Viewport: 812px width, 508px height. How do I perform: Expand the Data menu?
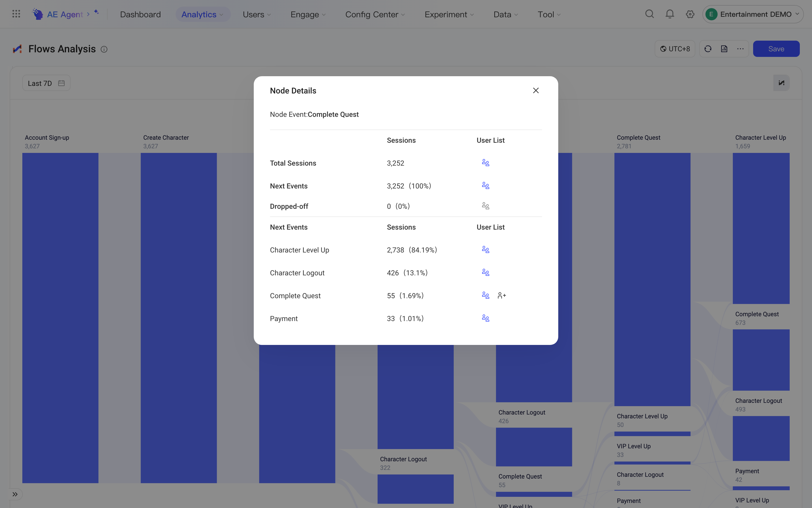point(506,14)
